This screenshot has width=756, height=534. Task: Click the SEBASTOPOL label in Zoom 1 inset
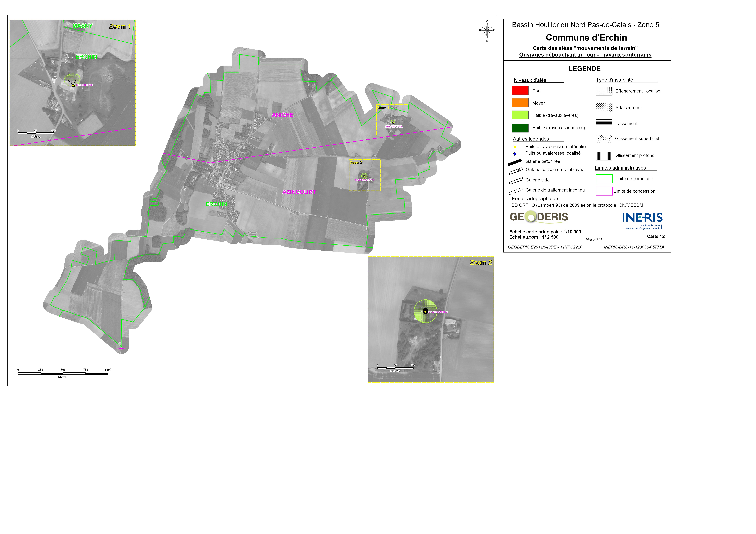click(85, 85)
